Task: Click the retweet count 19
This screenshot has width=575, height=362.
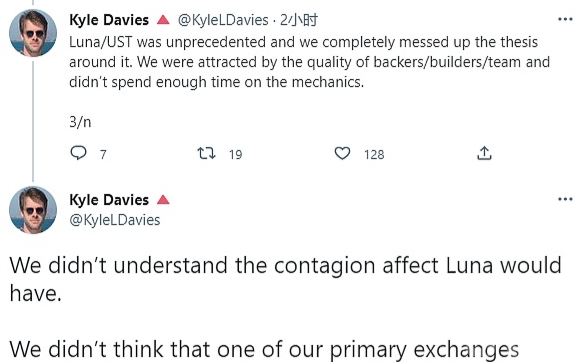Action: 235,154
